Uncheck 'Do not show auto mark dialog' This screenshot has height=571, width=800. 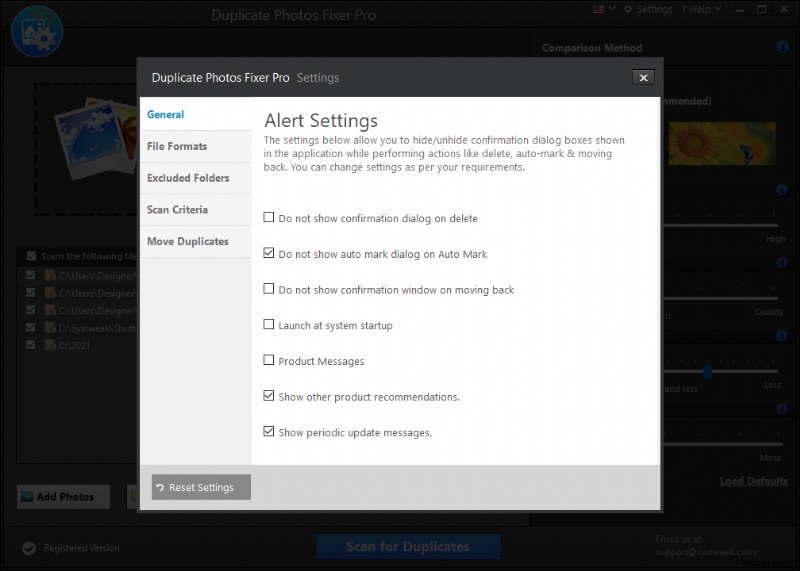pos(268,253)
